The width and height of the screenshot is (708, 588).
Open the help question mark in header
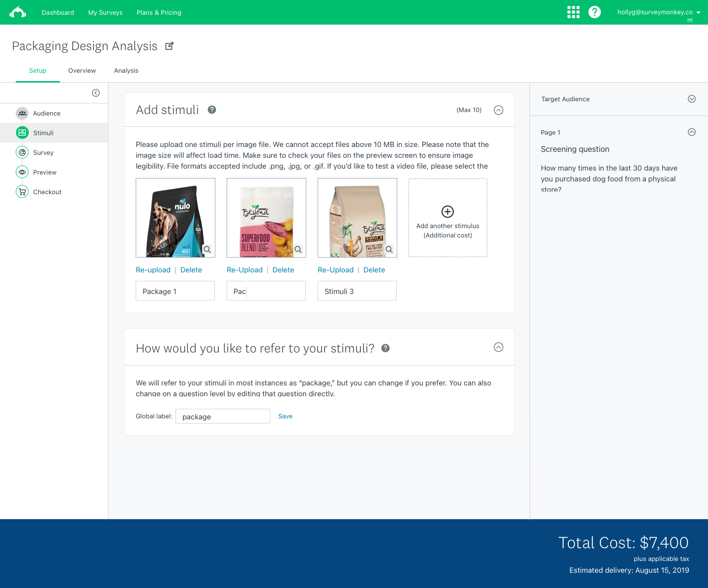coord(594,12)
